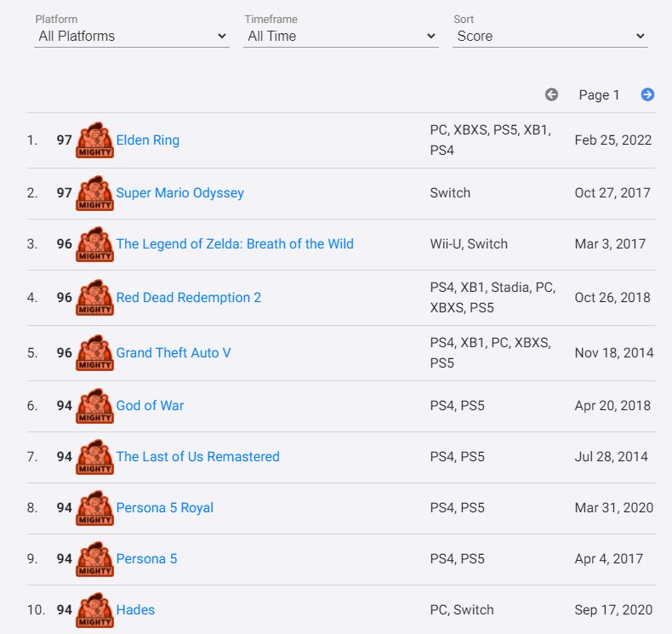Click the Switch platform for Super Mario Odyssey
The width and height of the screenshot is (672, 634).
pyautogui.click(x=450, y=193)
